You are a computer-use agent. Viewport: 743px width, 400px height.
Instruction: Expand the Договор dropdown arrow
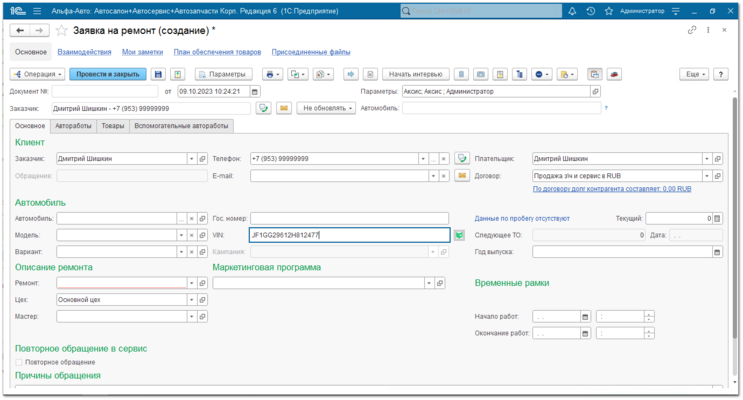pos(707,176)
